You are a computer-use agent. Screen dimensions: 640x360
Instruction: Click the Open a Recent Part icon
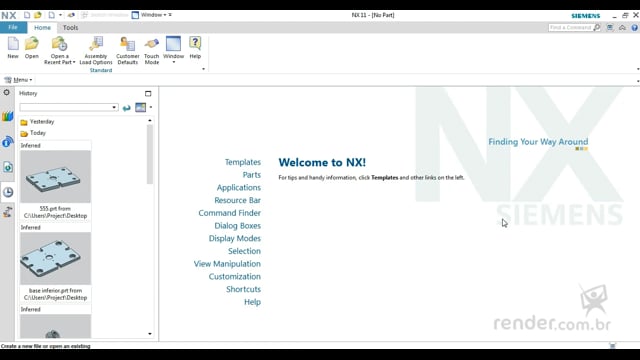(x=59, y=44)
